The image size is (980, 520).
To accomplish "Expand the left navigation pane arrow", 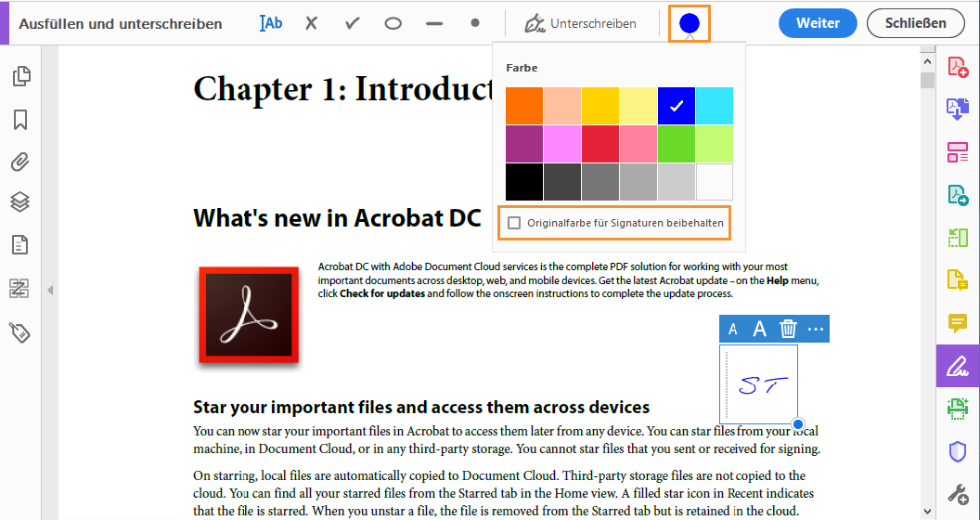I will tap(50, 291).
